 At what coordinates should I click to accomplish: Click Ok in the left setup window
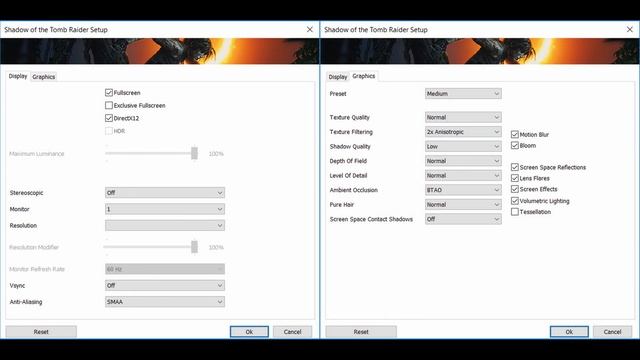click(x=249, y=332)
